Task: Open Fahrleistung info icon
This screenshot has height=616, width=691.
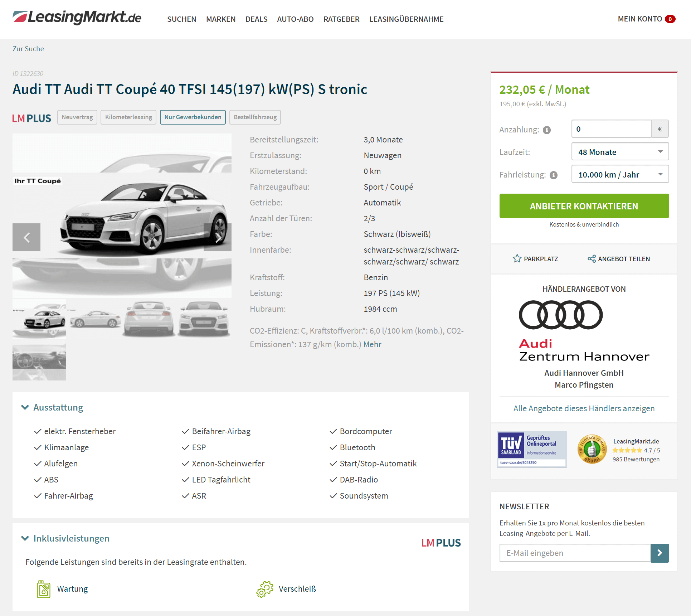Action: point(554,175)
